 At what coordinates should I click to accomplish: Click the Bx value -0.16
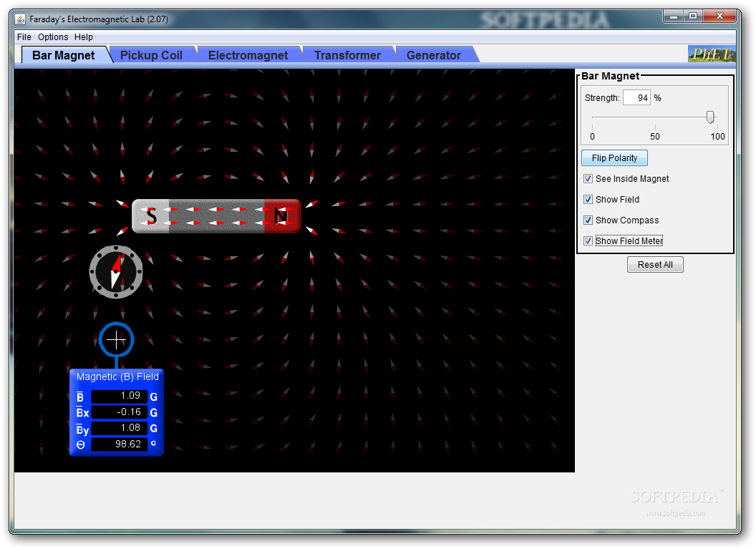(x=119, y=412)
